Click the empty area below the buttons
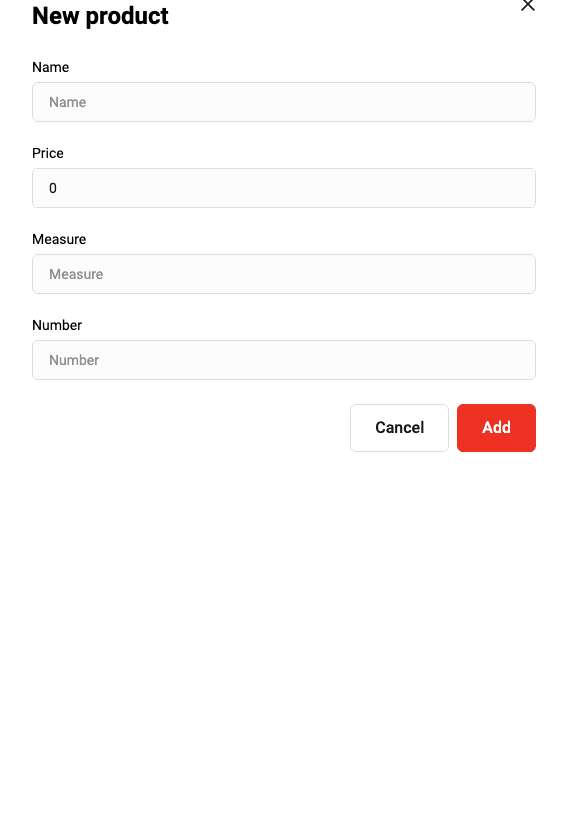The height and width of the screenshot is (836, 568). click(284, 640)
